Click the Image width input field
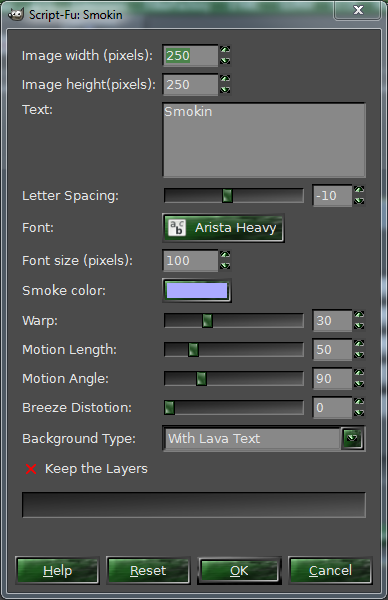 coord(190,56)
